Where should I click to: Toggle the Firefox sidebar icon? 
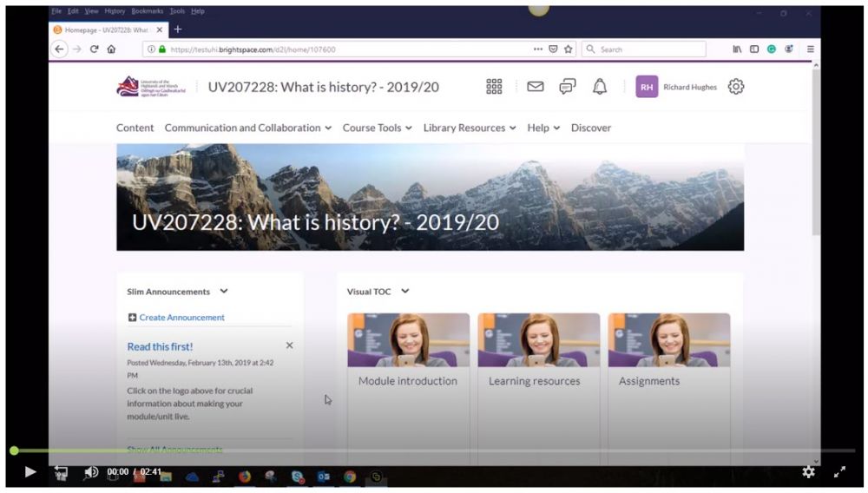[x=754, y=49]
